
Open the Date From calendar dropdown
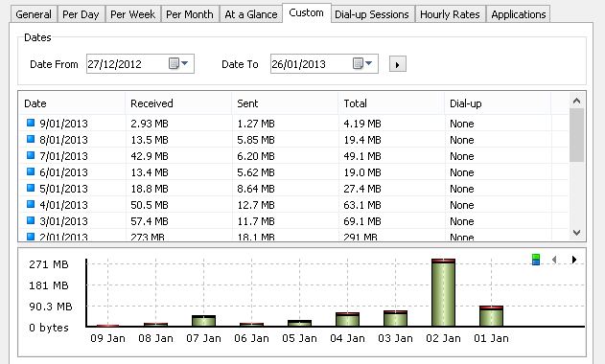178,63
